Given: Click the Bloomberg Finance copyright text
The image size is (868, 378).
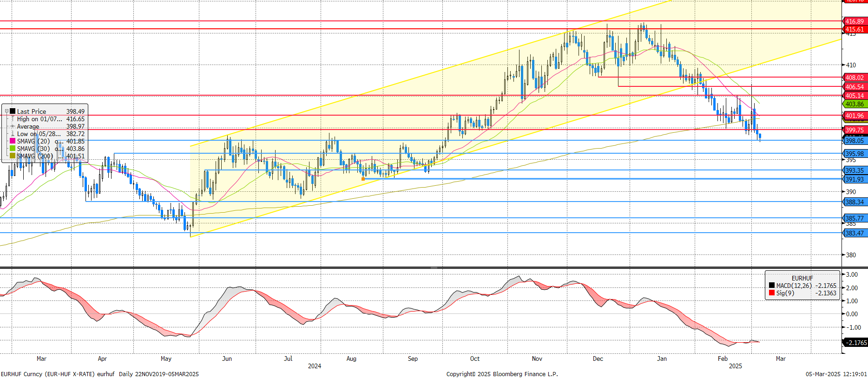Looking at the screenshot, I should (502, 374).
